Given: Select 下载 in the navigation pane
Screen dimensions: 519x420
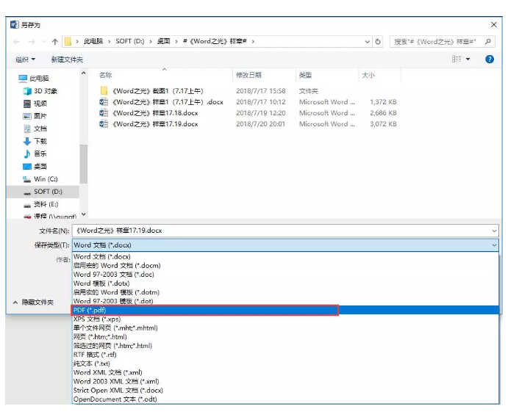Looking at the screenshot, I should click(x=35, y=141).
